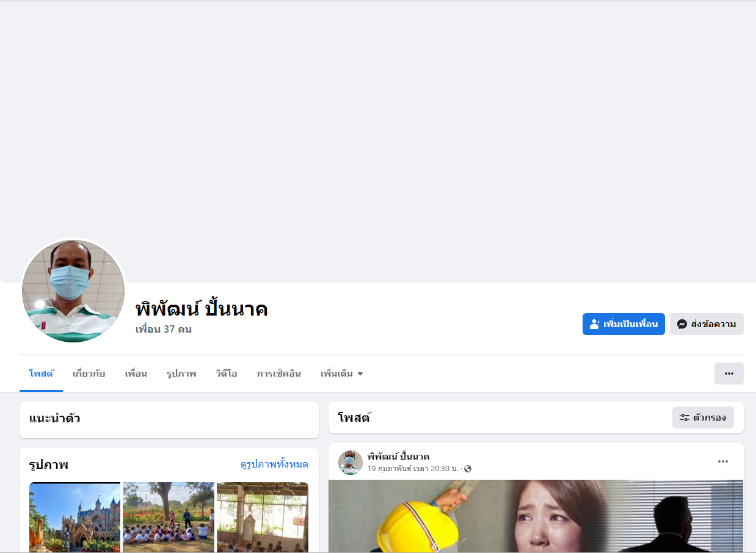Select the การเช็คอิน tab
Screen dimensions: 756x553
point(278,374)
